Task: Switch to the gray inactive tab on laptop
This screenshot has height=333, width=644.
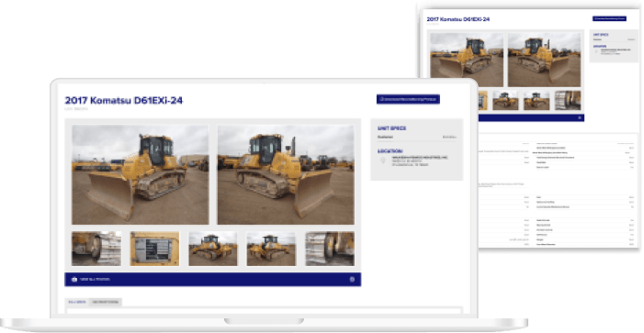Action: pyautogui.click(x=106, y=302)
